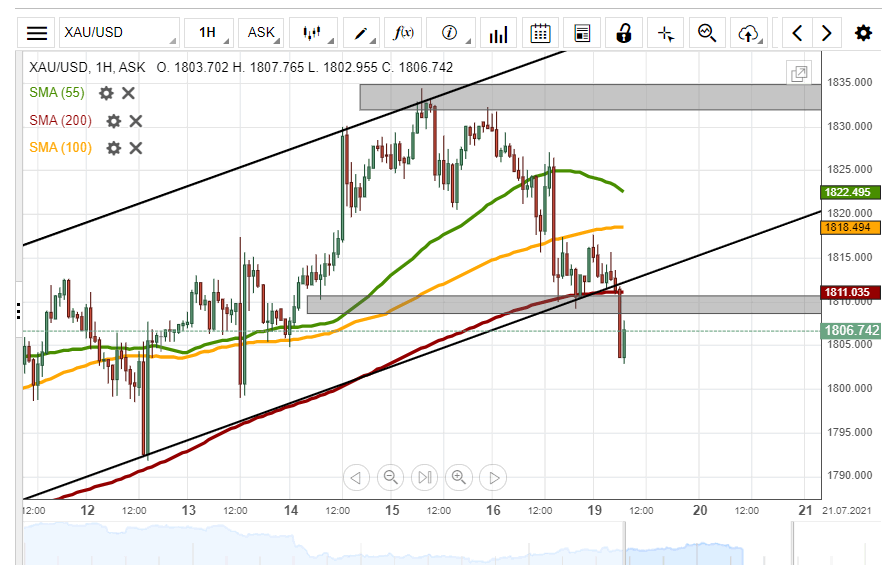Image resolution: width=886 pixels, height=574 pixels.
Task: Click the SMA (55) label
Action: pos(57,93)
